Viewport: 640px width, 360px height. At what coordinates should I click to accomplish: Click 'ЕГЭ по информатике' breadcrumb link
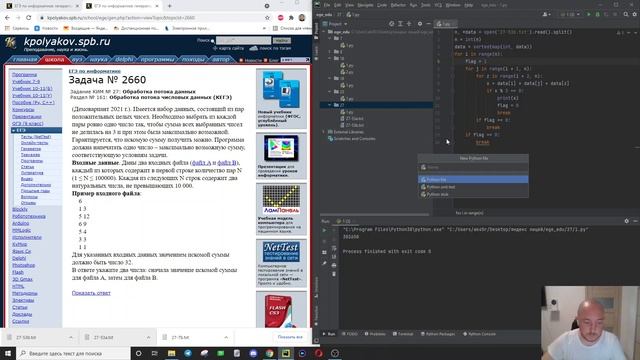[94, 71]
